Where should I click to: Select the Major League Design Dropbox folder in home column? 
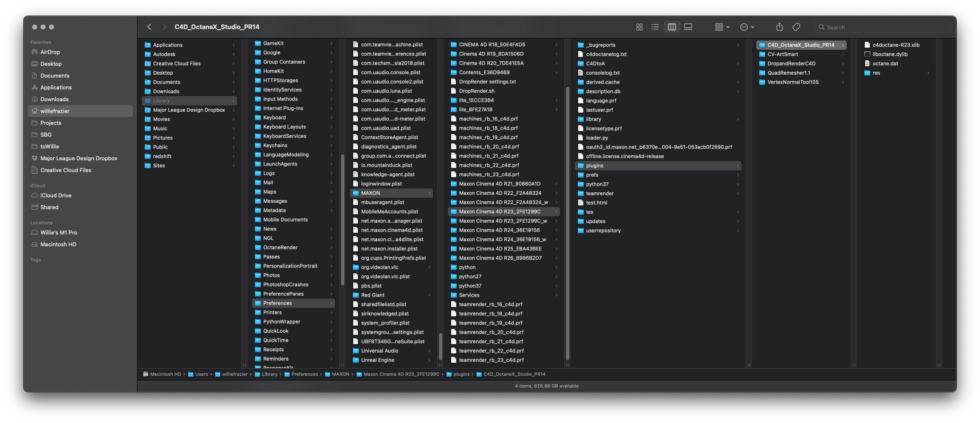click(190, 110)
